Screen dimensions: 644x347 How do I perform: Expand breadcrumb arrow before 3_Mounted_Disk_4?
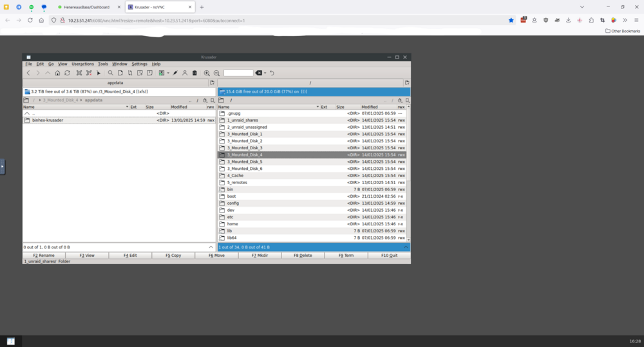click(x=40, y=100)
